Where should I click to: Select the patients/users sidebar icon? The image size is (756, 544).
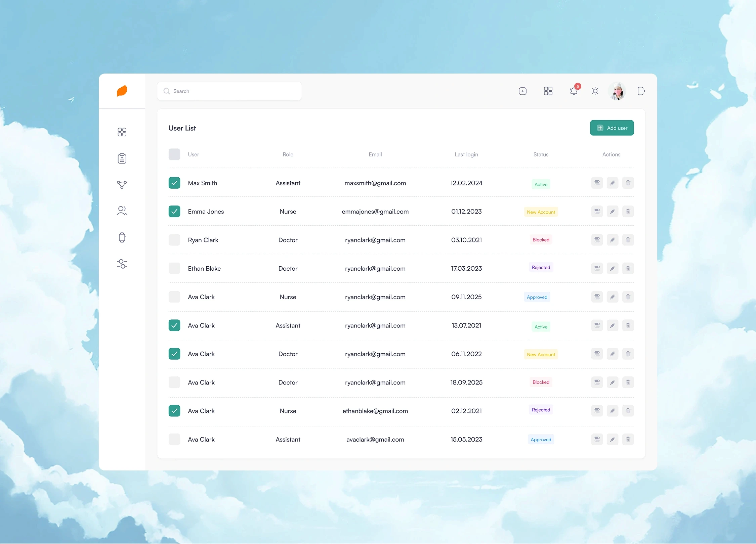click(x=122, y=211)
